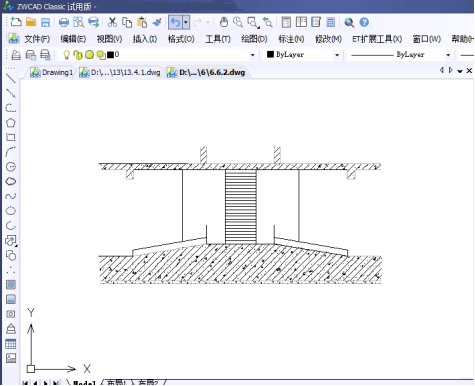Choose the Rectangle drawing tool
475x386 pixels.
tap(11, 137)
